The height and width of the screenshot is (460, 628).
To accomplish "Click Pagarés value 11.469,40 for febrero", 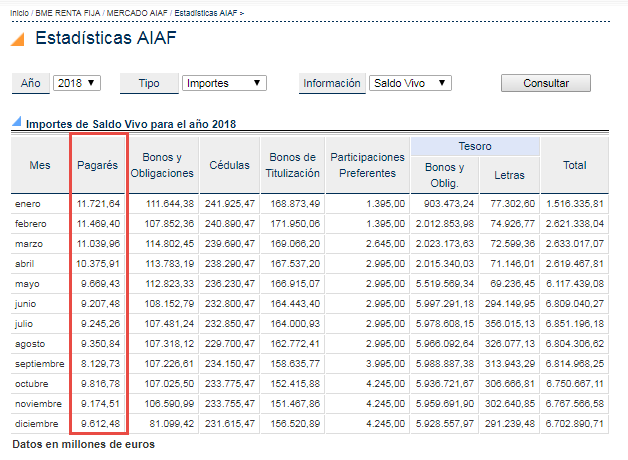I will click(98, 224).
